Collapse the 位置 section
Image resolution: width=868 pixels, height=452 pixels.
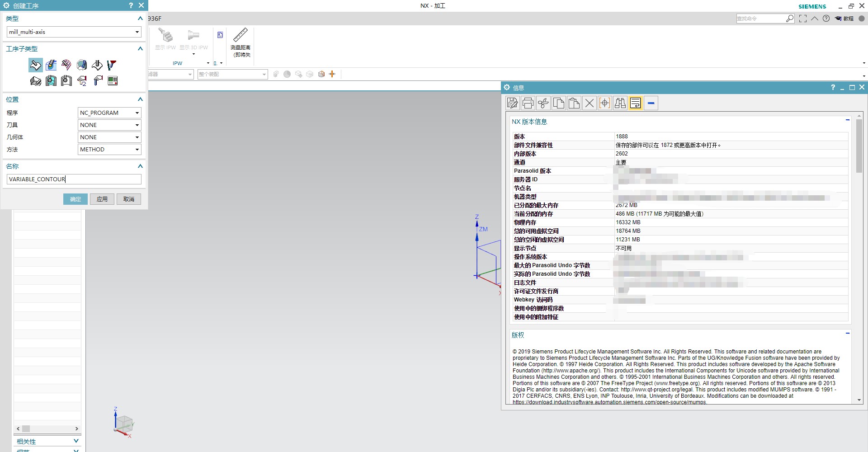[x=140, y=99]
